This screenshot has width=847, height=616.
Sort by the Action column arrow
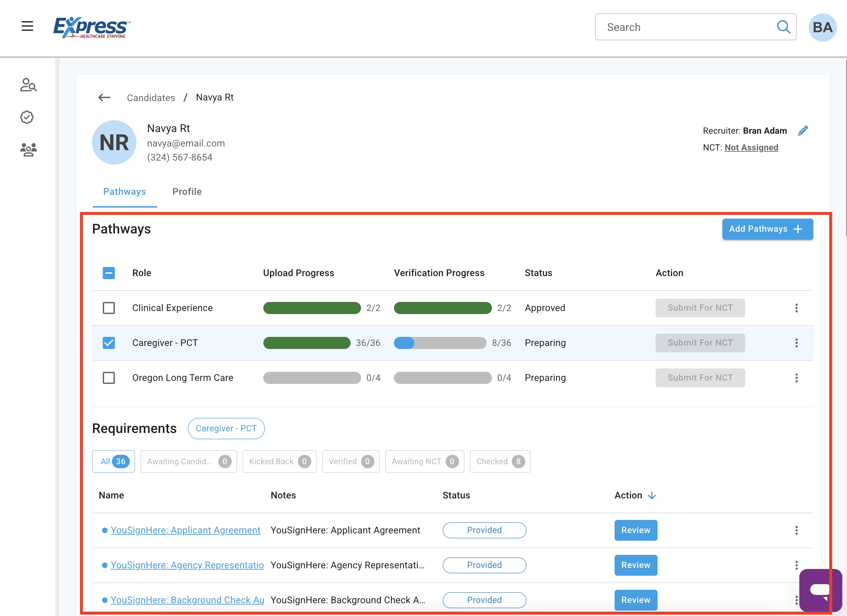tap(652, 495)
